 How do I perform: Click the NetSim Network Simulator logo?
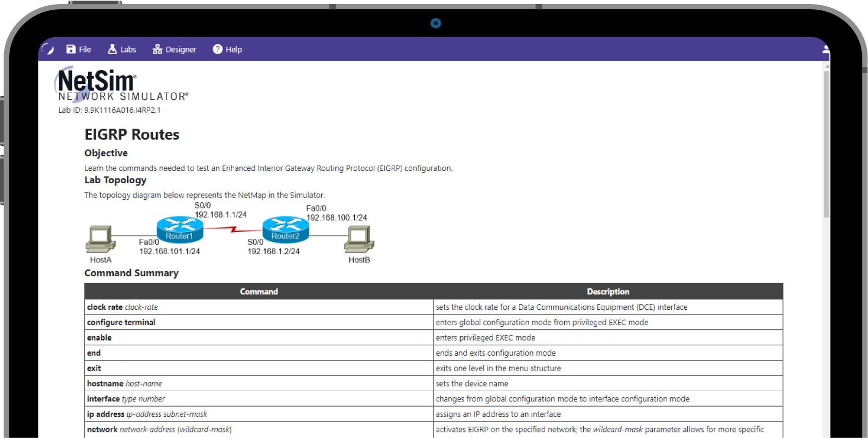[x=122, y=85]
